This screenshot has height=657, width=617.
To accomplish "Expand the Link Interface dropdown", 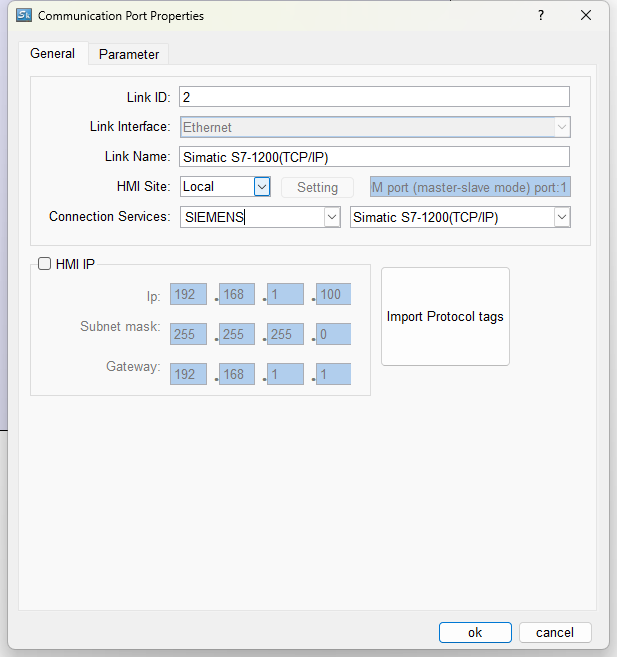I will coord(562,127).
